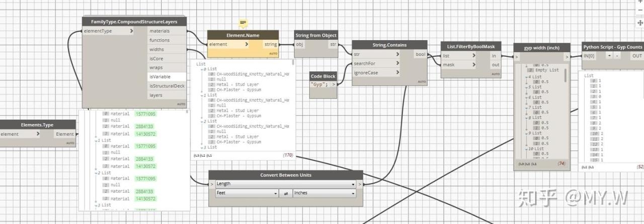Click gyp width node output arrow
644x224 pixels.
[x=567, y=57]
